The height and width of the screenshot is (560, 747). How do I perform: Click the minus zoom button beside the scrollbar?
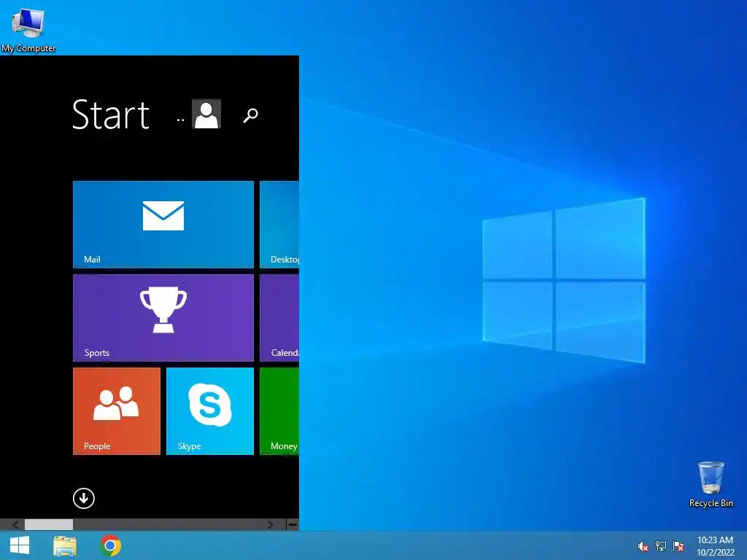[293, 525]
